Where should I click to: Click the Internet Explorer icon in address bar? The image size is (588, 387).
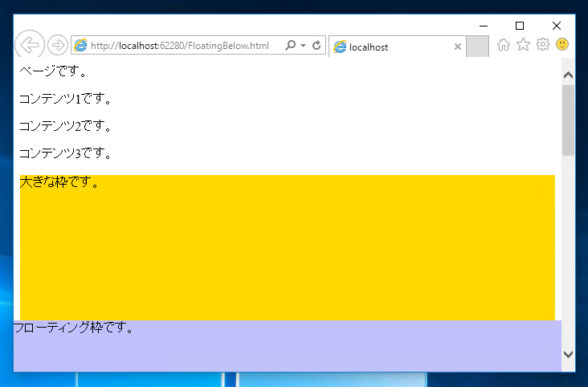coord(80,46)
